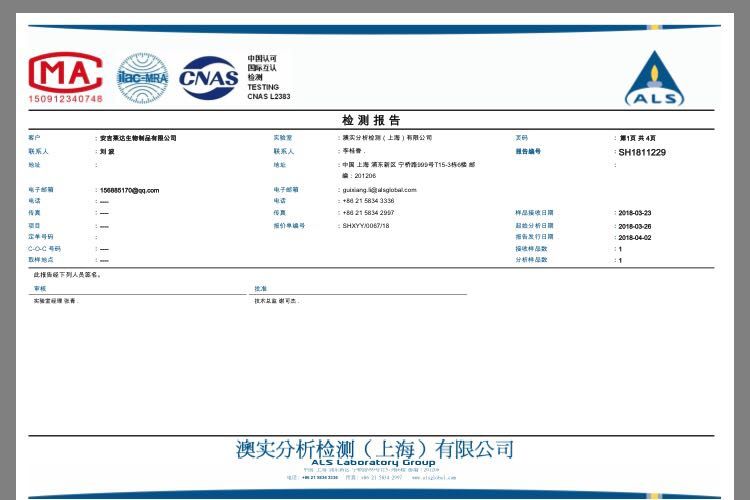
Task: Click the client company name in bold
Action: click(x=138, y=138)
